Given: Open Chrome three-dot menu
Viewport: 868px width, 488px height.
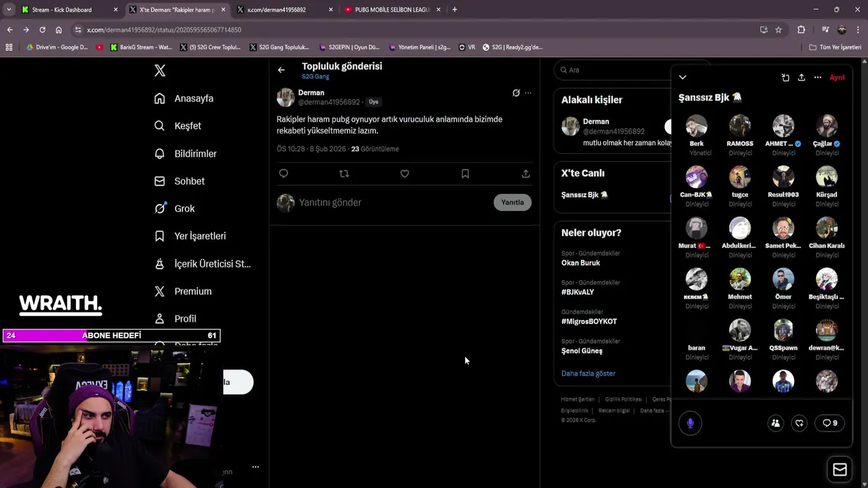Looking at the screenshot, I should 859,30.
